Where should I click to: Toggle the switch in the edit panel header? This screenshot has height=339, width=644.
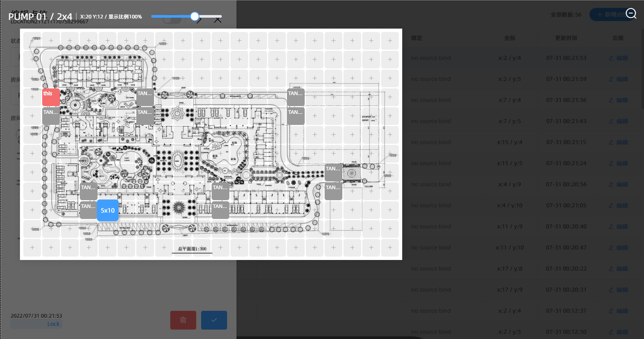pos(172,20)
